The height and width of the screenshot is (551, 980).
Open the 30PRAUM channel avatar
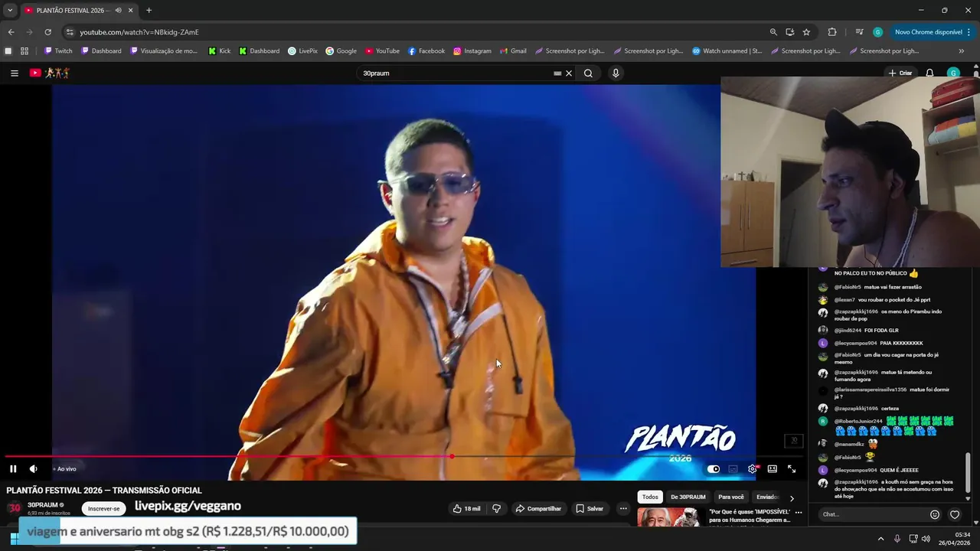point(15,508)
